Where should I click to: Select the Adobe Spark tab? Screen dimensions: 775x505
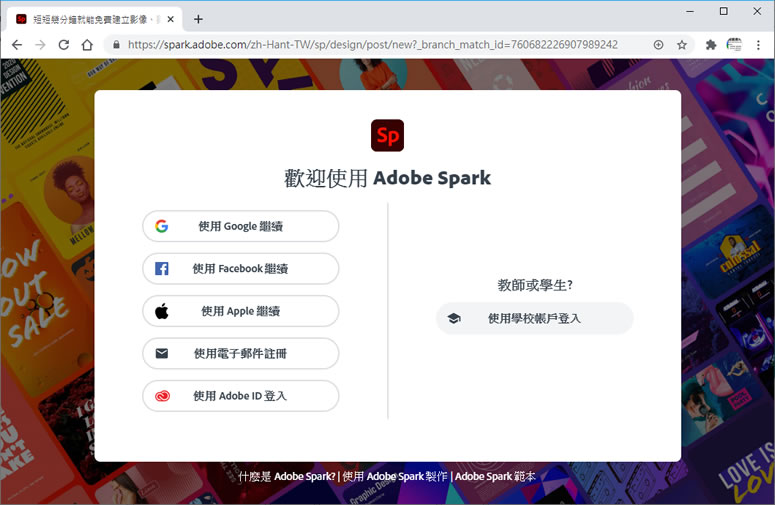[95, 19]
